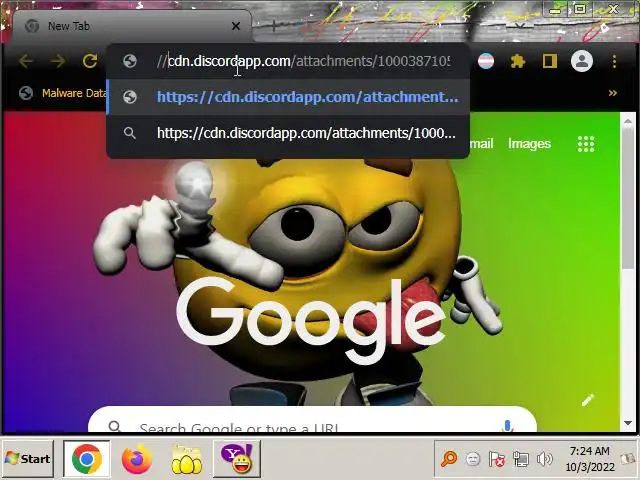Click the globe icon in the address bar
Viewport: 640px width, 480px height.
(130, 61)
